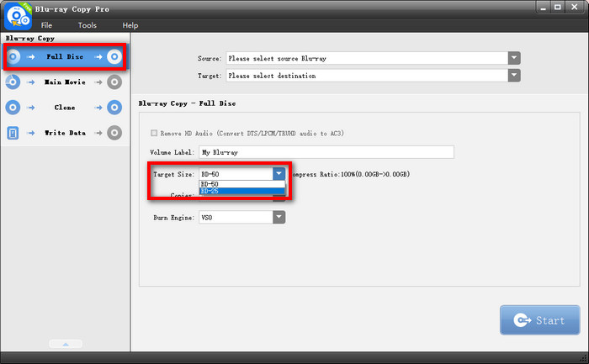Expand the Burn Engine dropdown
Screen dimensions: 589x364
pyautogui.click(x=279, y=217)
